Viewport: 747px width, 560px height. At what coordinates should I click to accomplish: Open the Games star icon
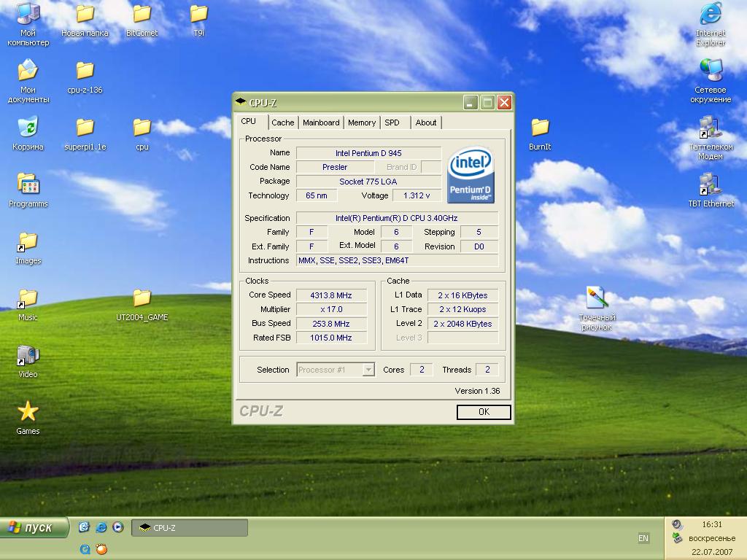tap(28, 418)
